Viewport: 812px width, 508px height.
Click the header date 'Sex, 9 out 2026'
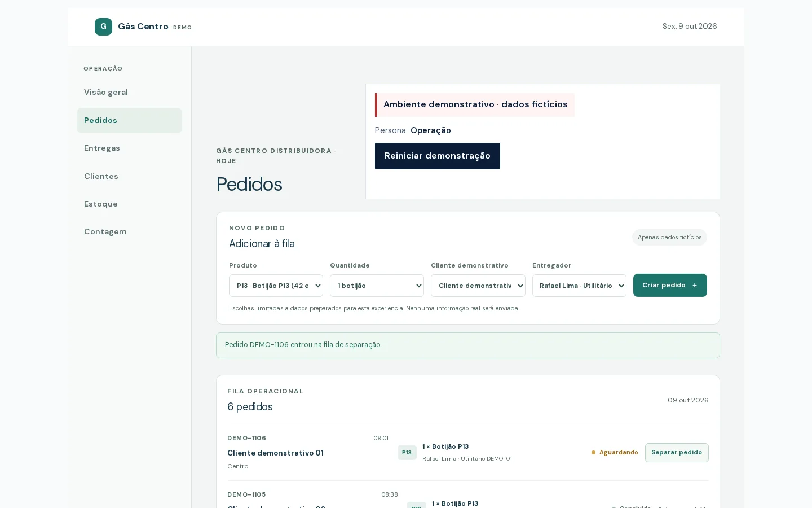pos(690,27)
